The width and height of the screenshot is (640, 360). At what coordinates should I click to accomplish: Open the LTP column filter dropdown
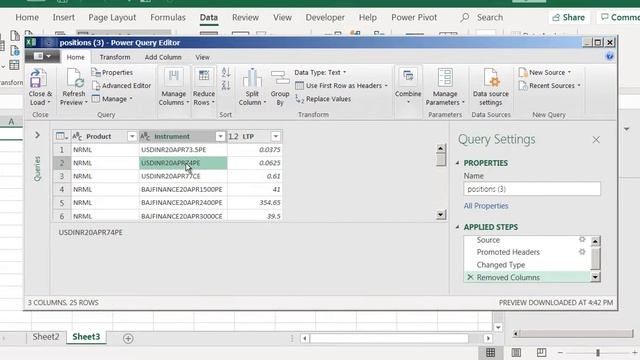[276, 136]
